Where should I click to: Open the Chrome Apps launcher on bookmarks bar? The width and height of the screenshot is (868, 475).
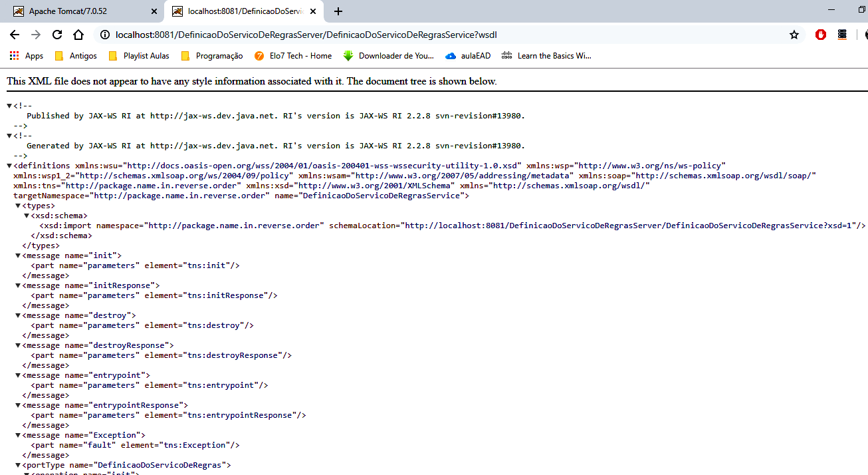pyautogui.click(x=14, y=56)
